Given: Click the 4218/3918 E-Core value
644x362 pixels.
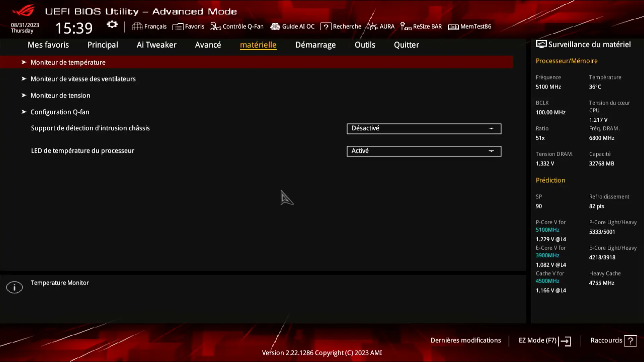Looking at the screenshot, I should click(602, 257).
